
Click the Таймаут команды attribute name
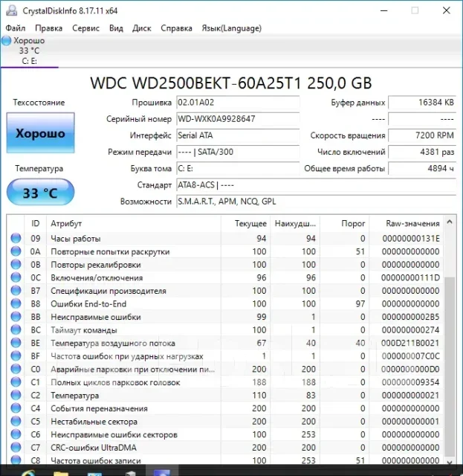click(x=84, y=330)
